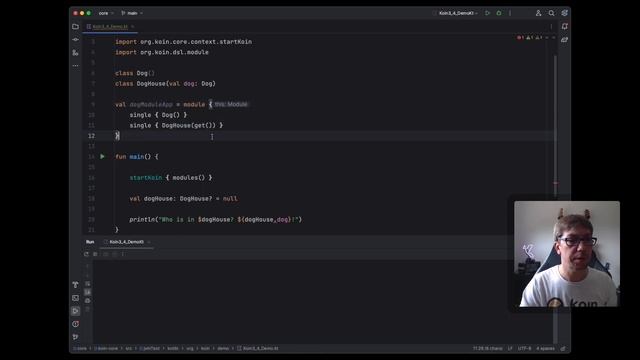640x360 pixels.
Task: Click the dogModuleApp variable name
Action: pyautogui.click(x=151, y=104)
